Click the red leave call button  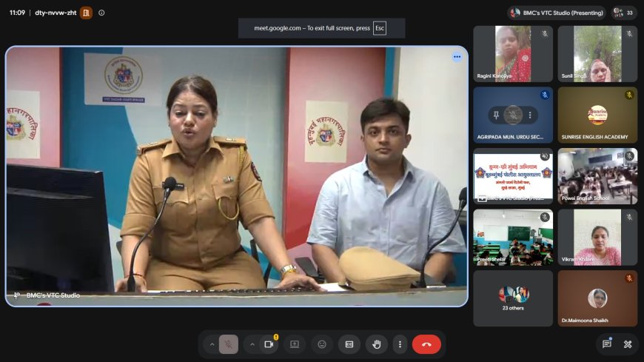point(426,344)
